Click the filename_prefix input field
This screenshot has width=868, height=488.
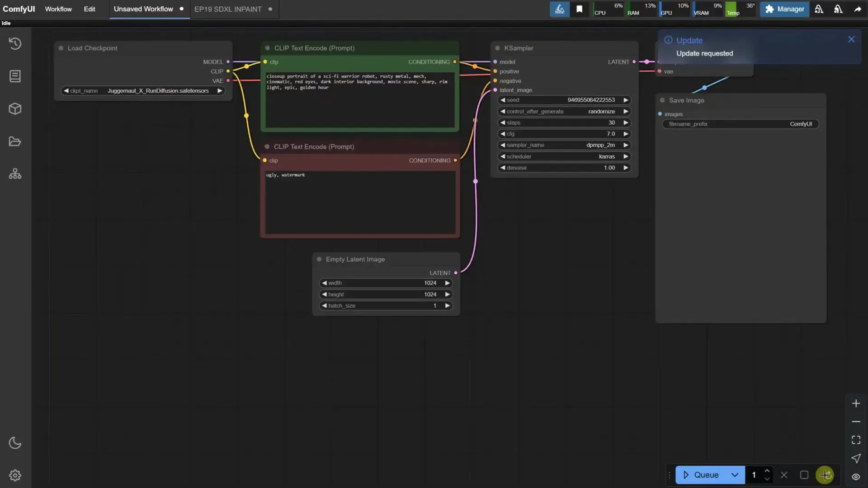pyautogui.click(x=740, y=124)
